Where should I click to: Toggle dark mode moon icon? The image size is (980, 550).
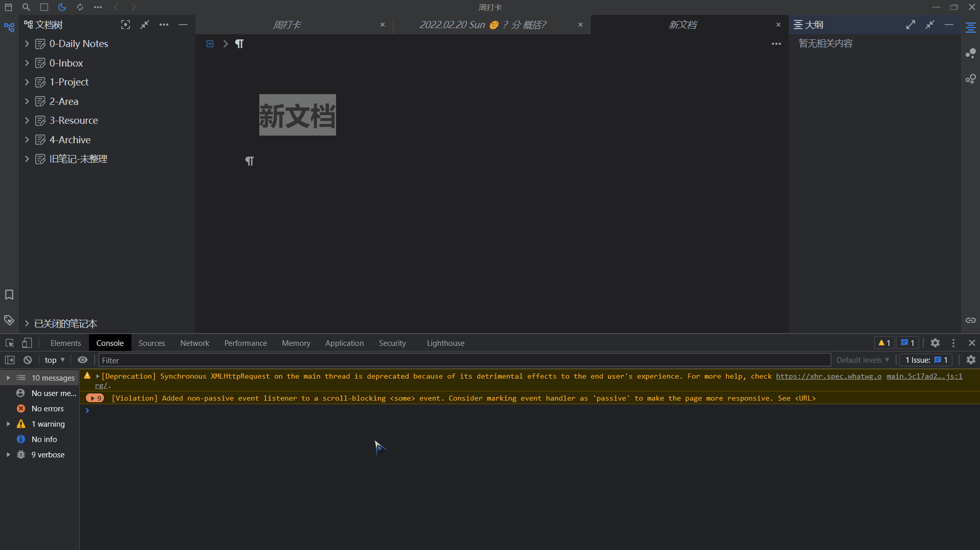[x=62, y=7]
